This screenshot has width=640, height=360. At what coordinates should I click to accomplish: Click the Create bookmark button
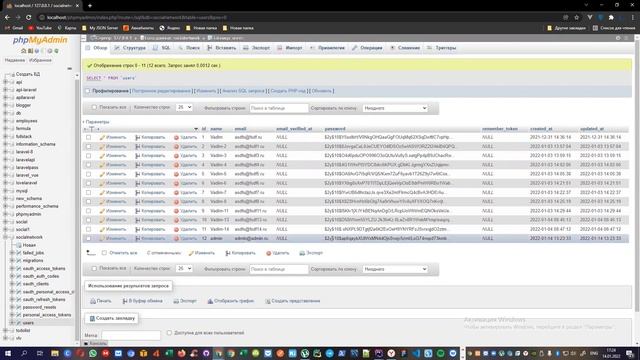tap(112, 318)
